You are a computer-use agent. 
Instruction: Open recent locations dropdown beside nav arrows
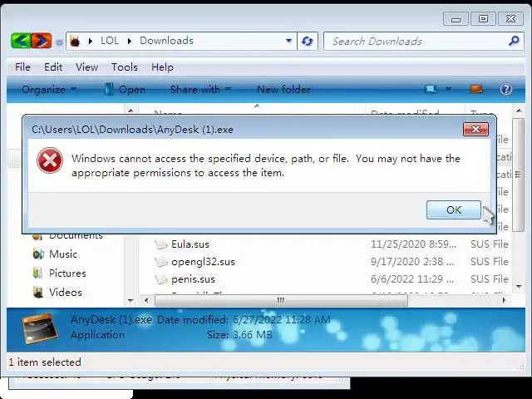(59, 42)
